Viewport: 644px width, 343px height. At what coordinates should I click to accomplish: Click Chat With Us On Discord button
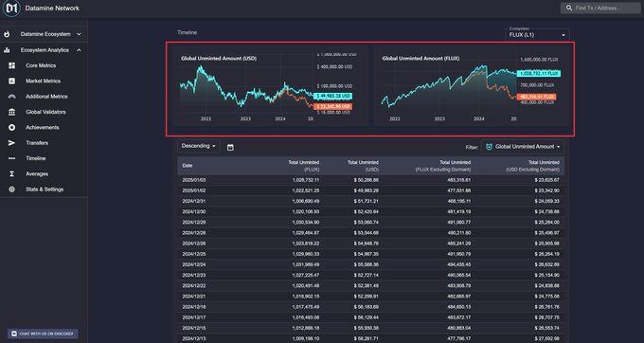43,334
